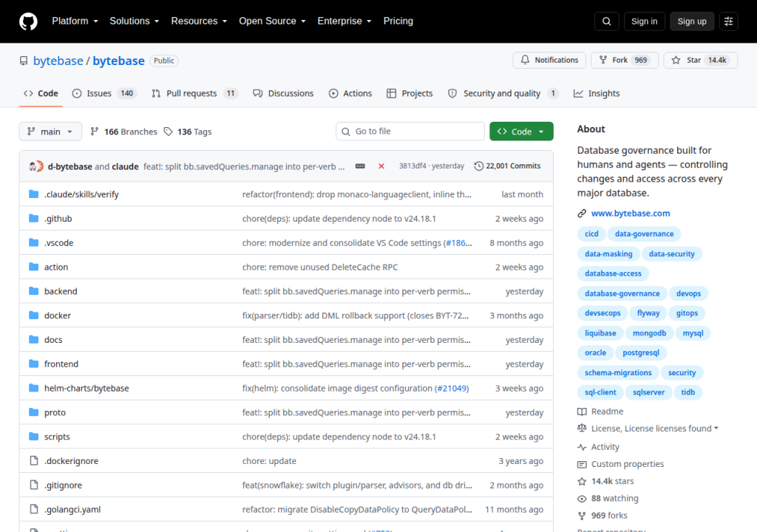Click the .vscode folder icon
Viewport: 757px width, 532px height.
pyautogui.click(x=33, y=242)
